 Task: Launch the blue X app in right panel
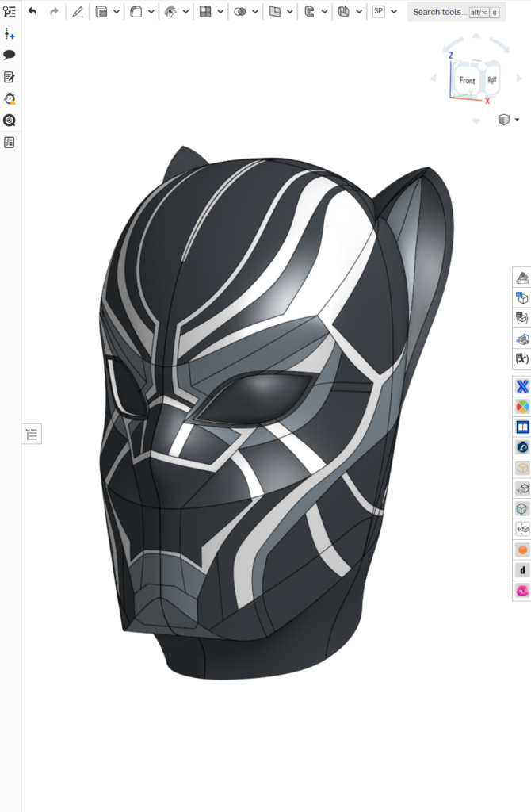pyautogui.click(x=522, y=386)
